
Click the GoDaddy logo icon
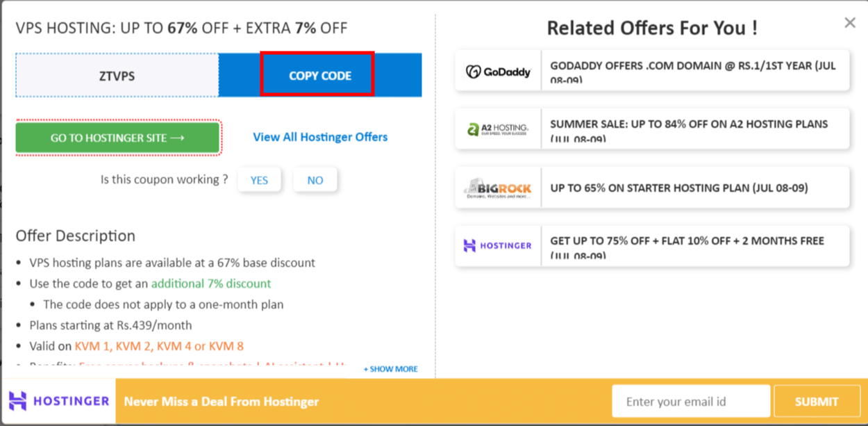click(x=498, y=70)
